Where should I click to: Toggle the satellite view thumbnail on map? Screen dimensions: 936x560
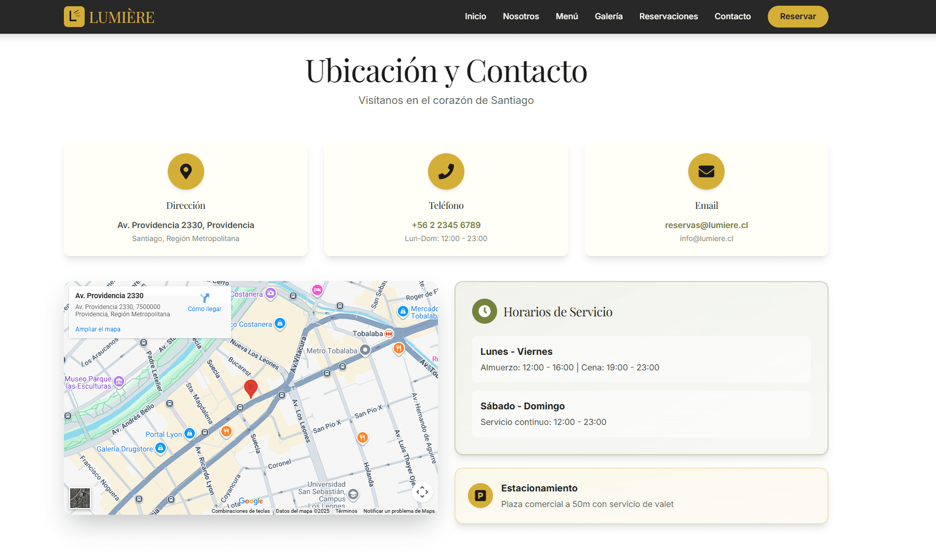pyautogui.click(x=80, y=498)
